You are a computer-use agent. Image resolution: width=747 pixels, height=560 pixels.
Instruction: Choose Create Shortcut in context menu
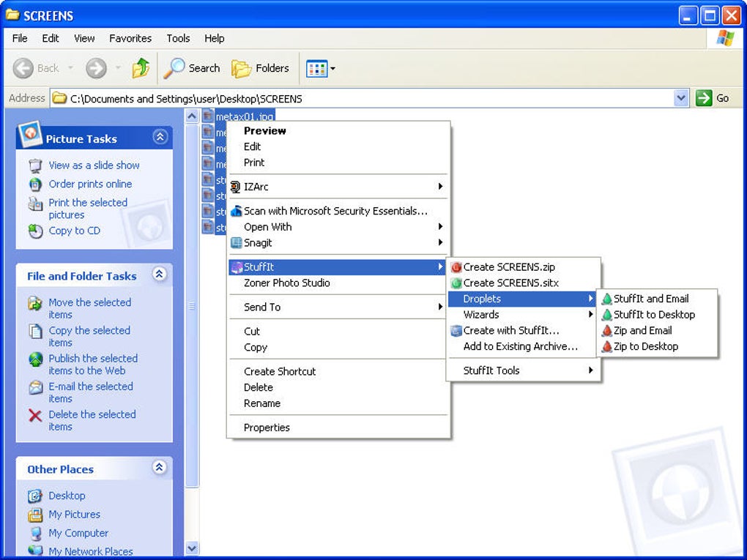(339, 371)
